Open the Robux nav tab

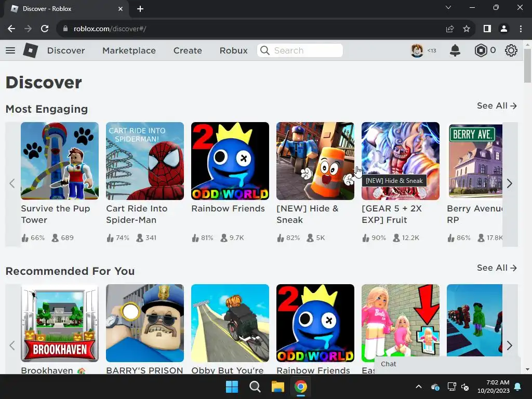[x=233, y=50]
